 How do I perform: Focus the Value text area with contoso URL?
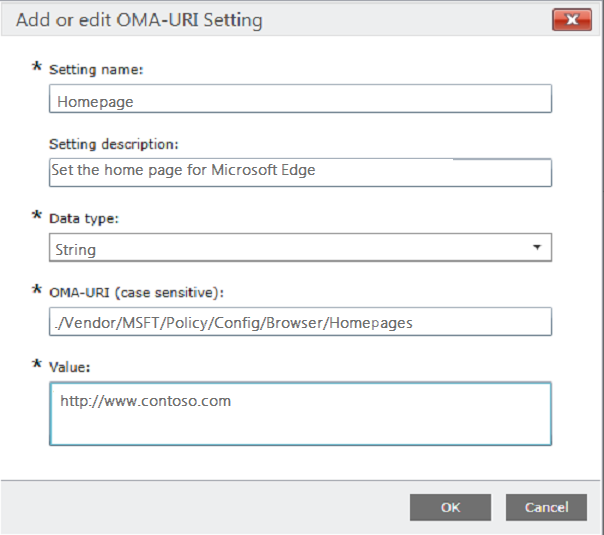click(x=300, y=412)
